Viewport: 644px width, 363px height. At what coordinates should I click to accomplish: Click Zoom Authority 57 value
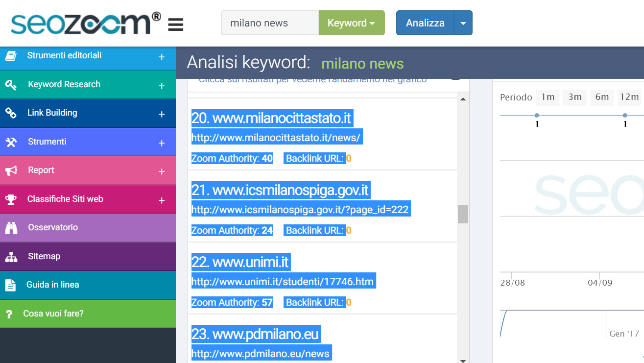coord(267,303)
